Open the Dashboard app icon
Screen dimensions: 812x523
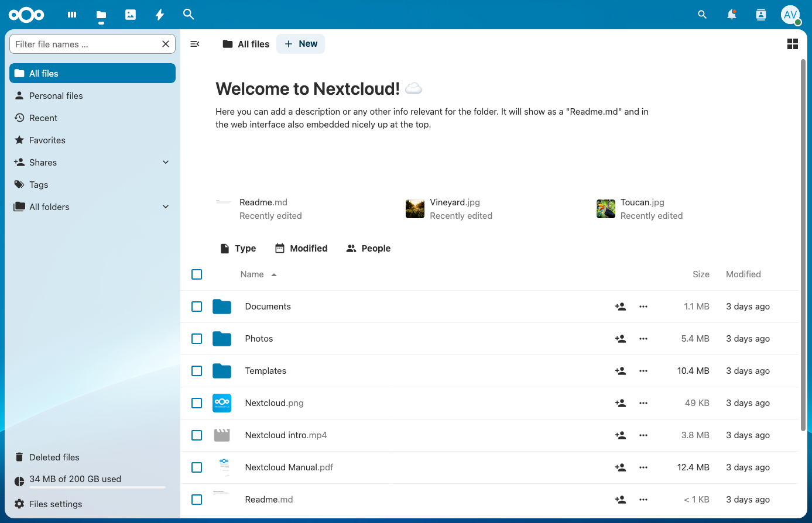tap(72, 15)
